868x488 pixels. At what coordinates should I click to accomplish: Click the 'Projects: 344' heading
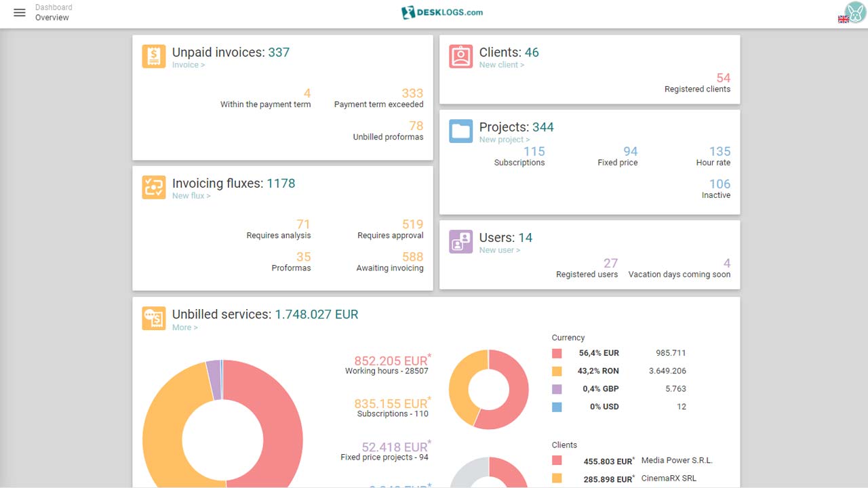click(x=516, y=127)
